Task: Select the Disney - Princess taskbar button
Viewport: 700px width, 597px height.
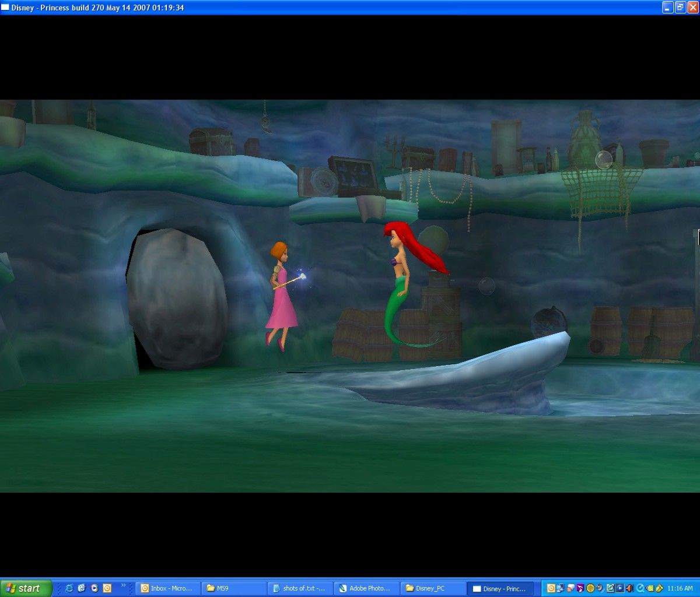Action: click(x=501, y=589)
